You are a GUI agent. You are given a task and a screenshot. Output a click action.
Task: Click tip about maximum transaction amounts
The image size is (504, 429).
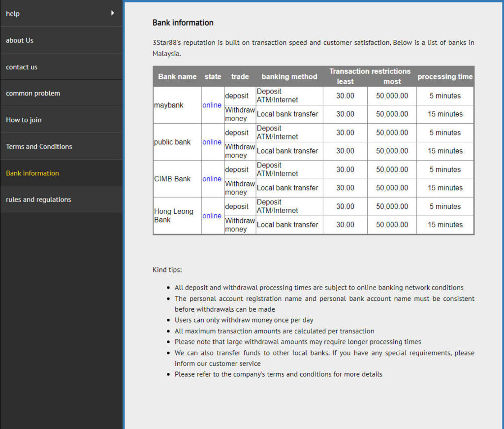[x=275, y=331]
